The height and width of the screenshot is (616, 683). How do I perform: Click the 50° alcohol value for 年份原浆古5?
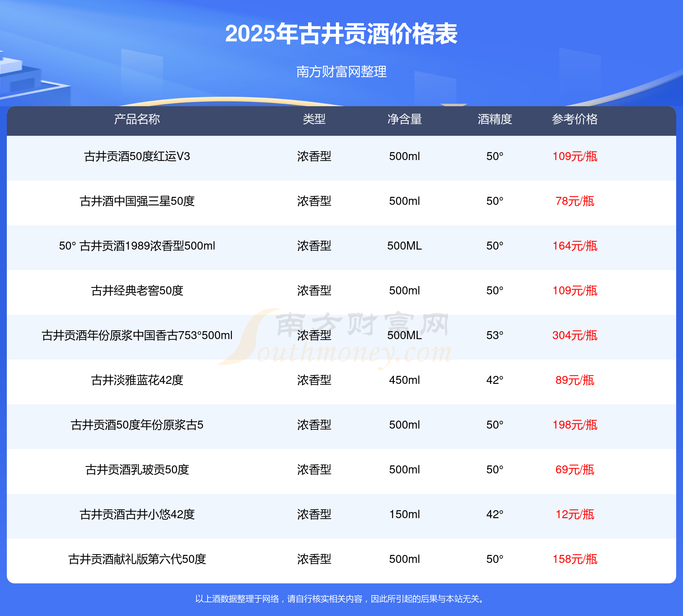click(495, 425)
